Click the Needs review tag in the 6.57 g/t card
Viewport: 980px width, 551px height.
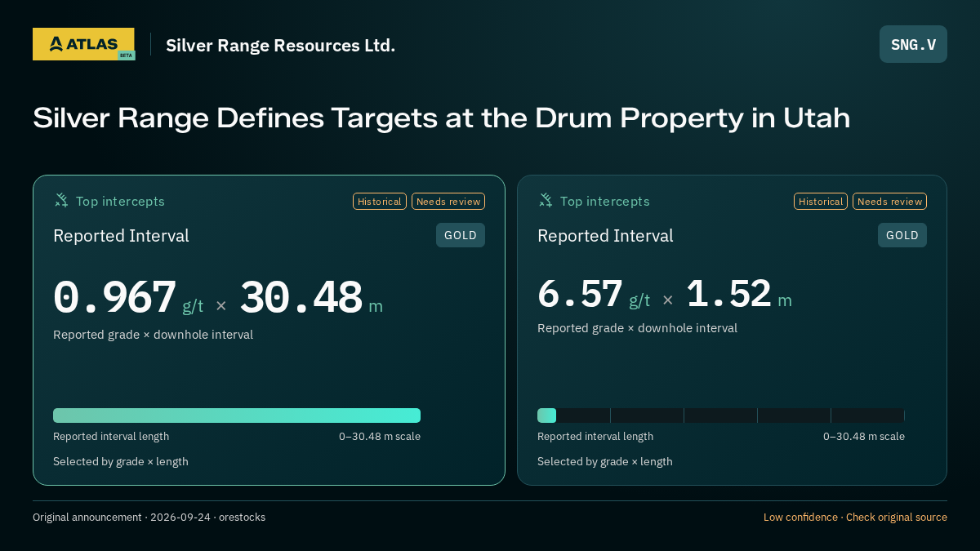tap(889, 201)
